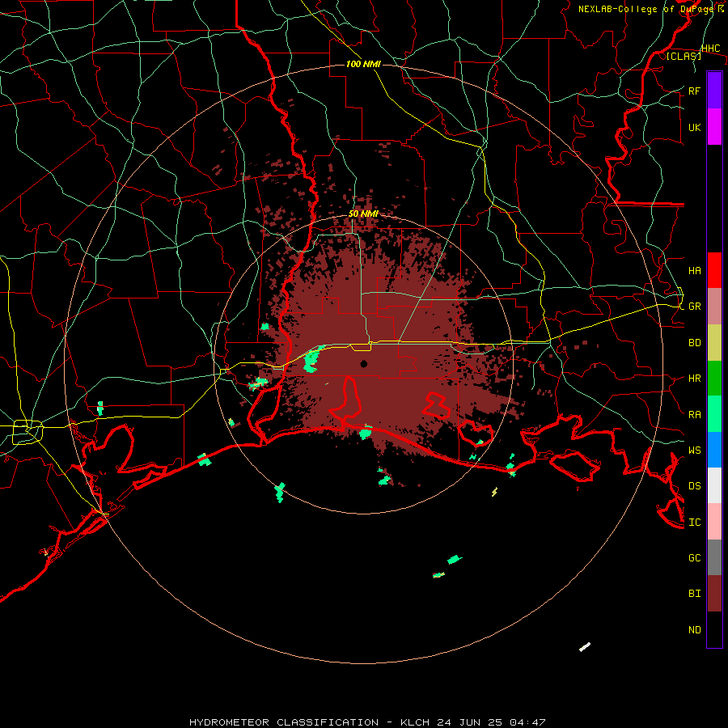Image resolution: width=728 pixels, height=728 pixels.
Task: Click the RF purple legend swatch
Action: (714, 91)
